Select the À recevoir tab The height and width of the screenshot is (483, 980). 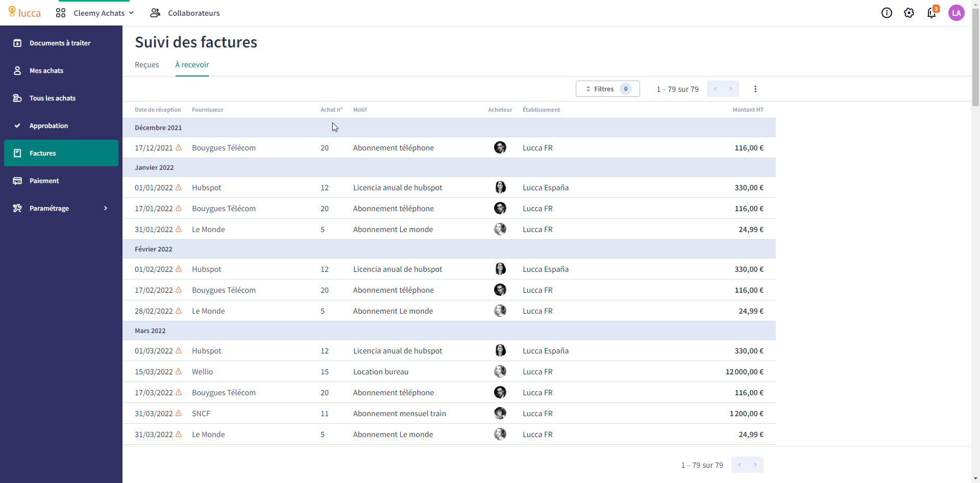click(x=192, y=65)
